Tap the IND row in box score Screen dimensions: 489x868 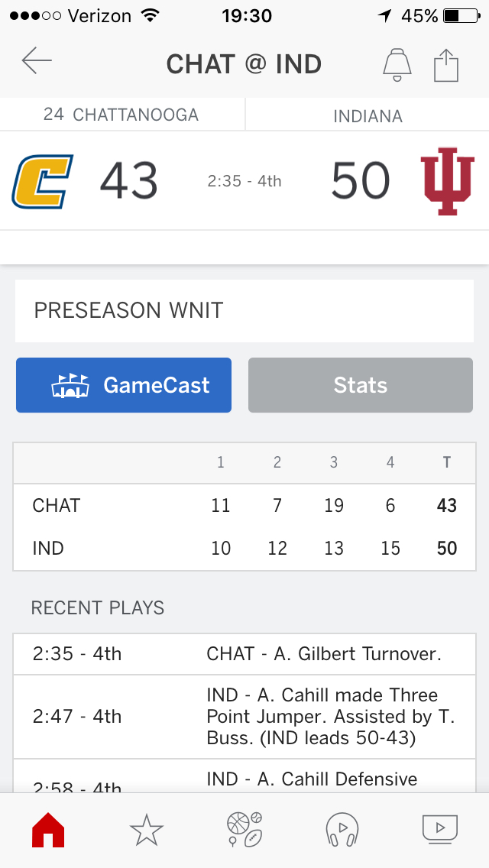(x=244, y=549)
